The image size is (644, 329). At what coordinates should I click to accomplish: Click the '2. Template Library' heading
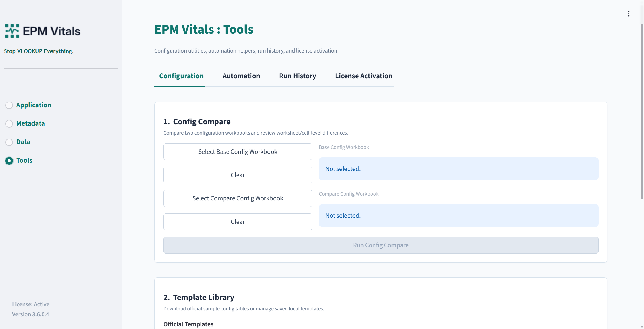pos(199,297)
